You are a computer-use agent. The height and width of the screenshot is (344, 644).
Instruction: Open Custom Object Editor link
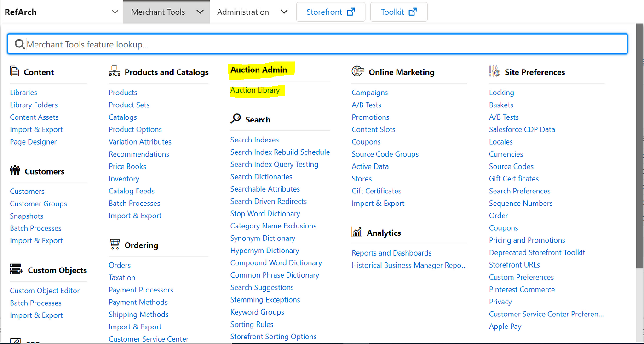coord(45,291)
